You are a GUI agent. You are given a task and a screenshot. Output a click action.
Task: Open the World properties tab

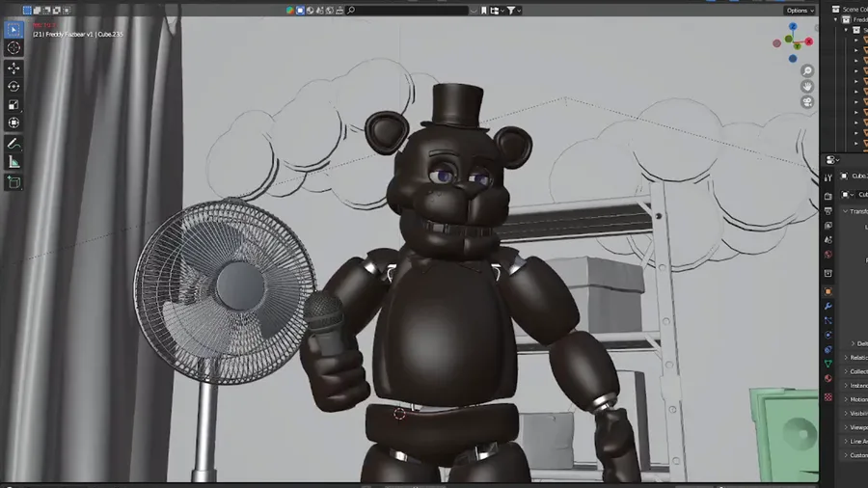(x=828, y=255)
